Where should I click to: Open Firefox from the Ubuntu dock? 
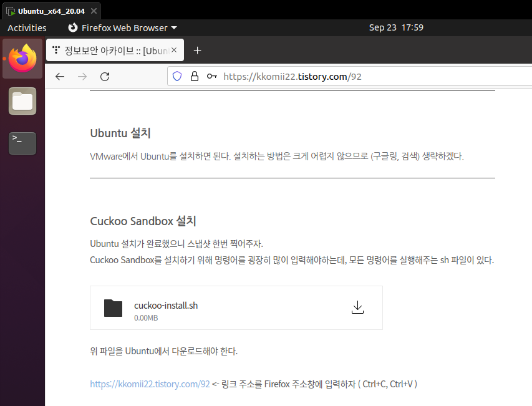(22, 59)
